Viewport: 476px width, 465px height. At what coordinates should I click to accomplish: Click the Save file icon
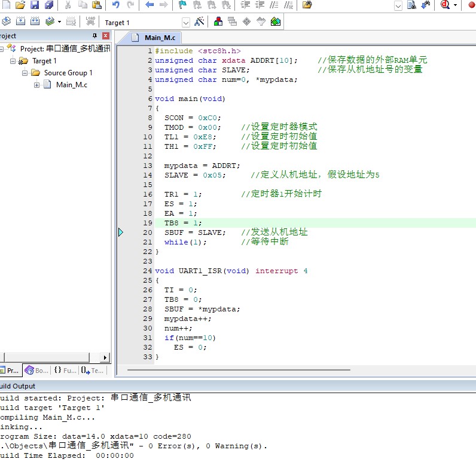pos(35,5)
